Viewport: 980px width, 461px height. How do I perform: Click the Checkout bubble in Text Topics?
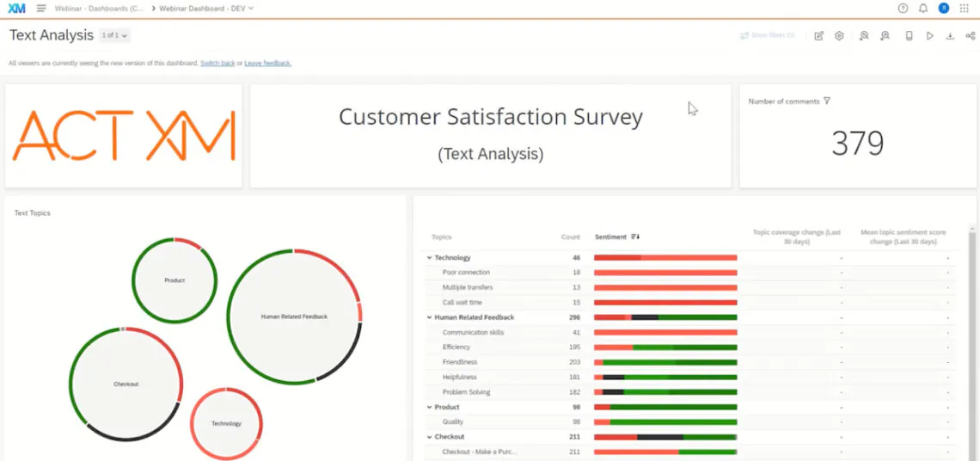pyautogui.click(x=126, y=384)
